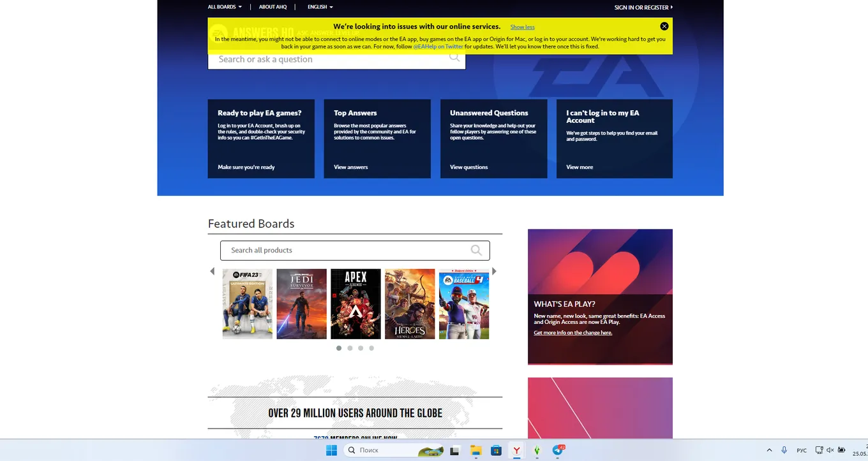Open the Top Answers card heading
The width and height of the screenshot is (868, 461).
coord(355,113)
